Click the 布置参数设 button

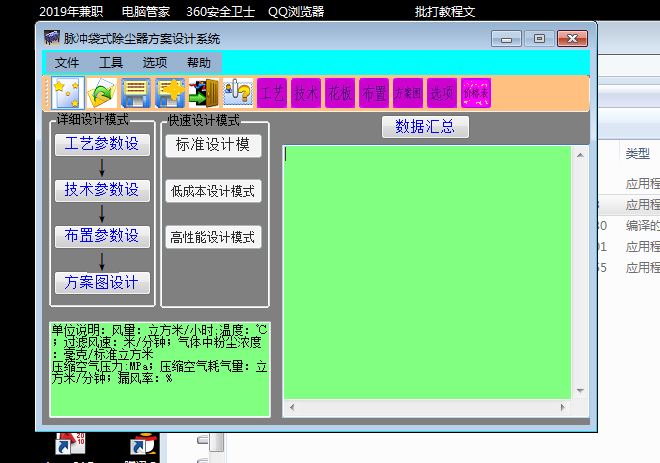click(x=102, y=236)
